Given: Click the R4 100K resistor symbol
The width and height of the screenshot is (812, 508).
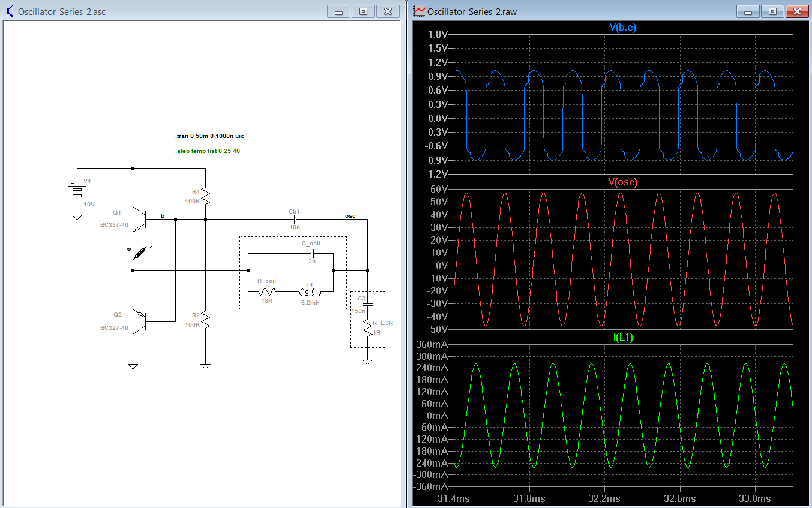Looking at the screenshot, I should click(x=205, y=194).
